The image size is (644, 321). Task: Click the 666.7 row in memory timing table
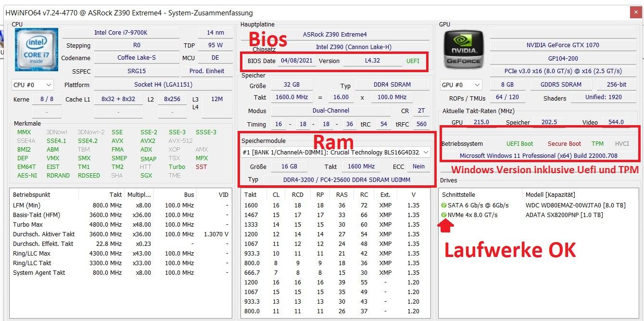coord(336,273)
